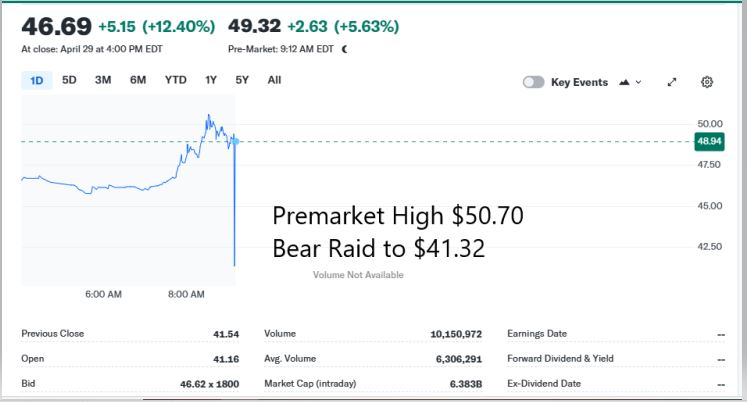Click the pre-market moon icon
This screenshot has height=402, width=747.
coord(345,48)
